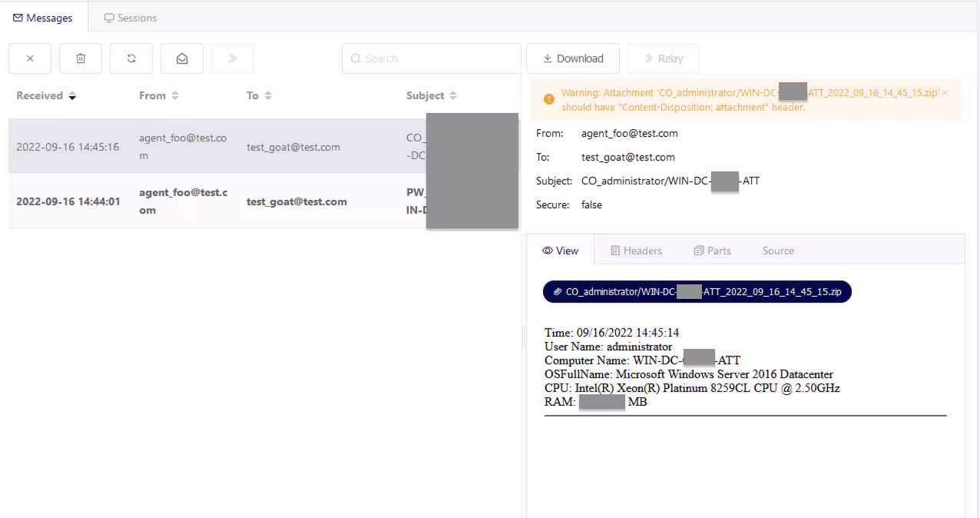The width and height of the screenshot is (980, 518).
Task: Click the orange warning alert icon
Action: 548,99
